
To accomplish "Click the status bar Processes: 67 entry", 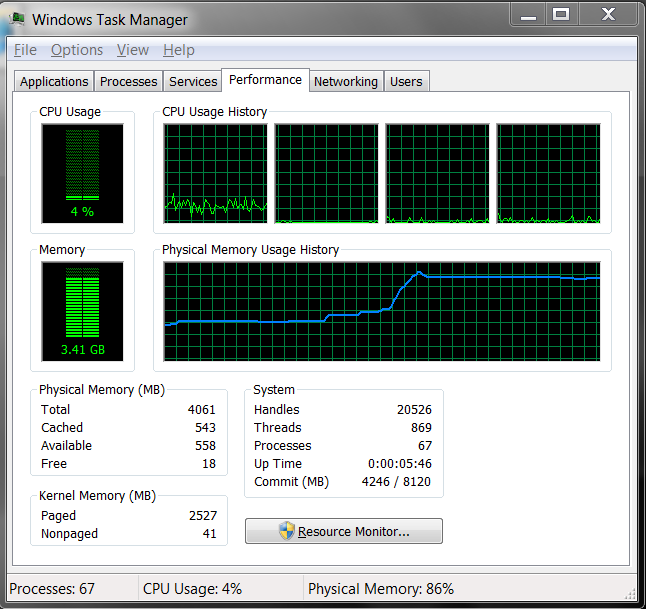I will pyautogui.click(x=52, y=589).
